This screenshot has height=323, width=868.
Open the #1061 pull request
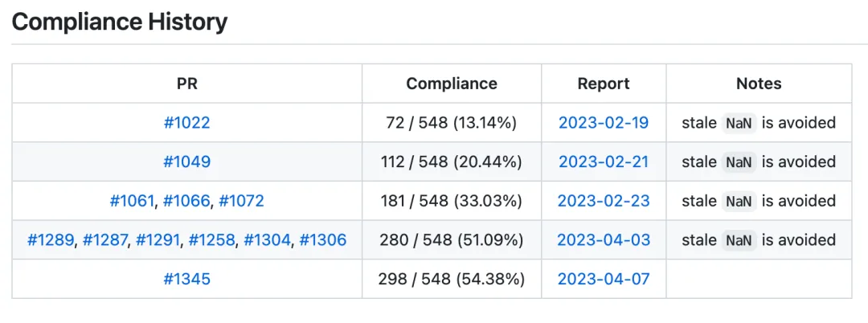pos(132,201)
